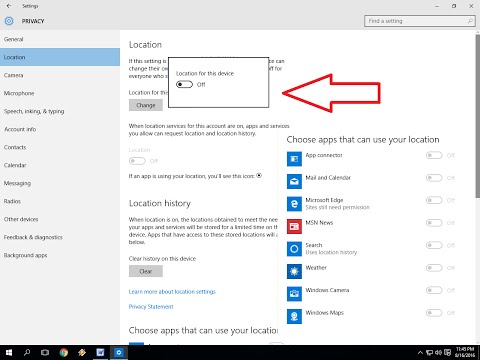Open the Calendar privacy section
This screenshot has width=480, height=360.
tap(60, 165)
